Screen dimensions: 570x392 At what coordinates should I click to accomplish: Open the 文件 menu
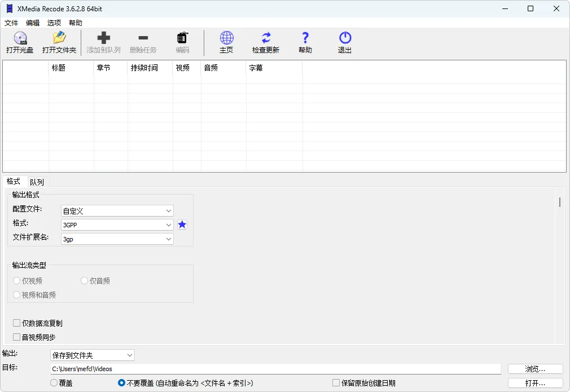click(x=11, y=23)
